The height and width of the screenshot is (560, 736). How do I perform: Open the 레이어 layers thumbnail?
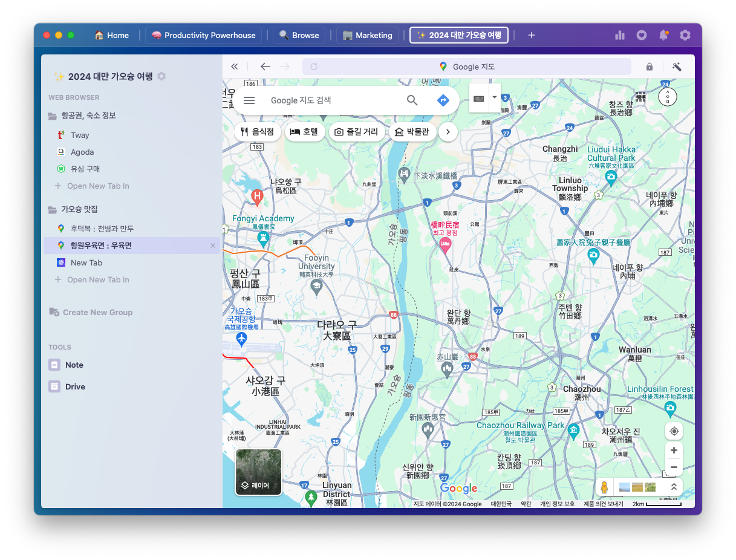(x=258, y=472)
